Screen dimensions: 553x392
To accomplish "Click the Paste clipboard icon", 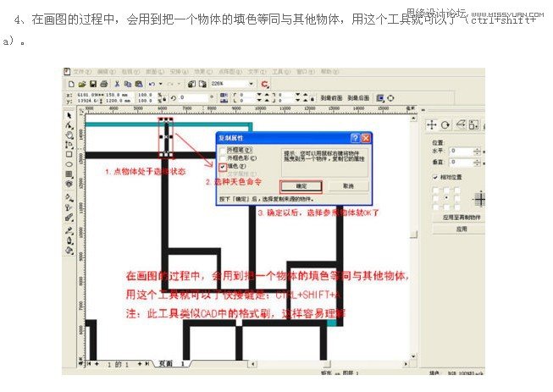I will coord(139,84).
